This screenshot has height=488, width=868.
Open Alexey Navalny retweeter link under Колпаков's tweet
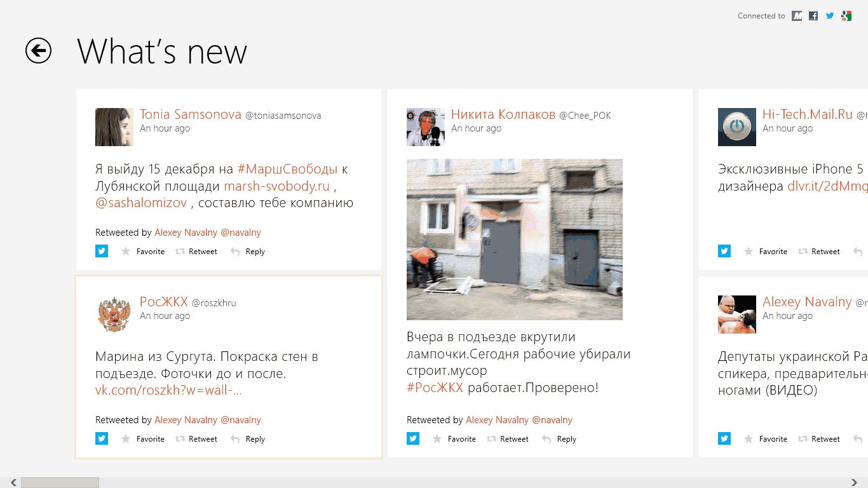tap(519, 420)
